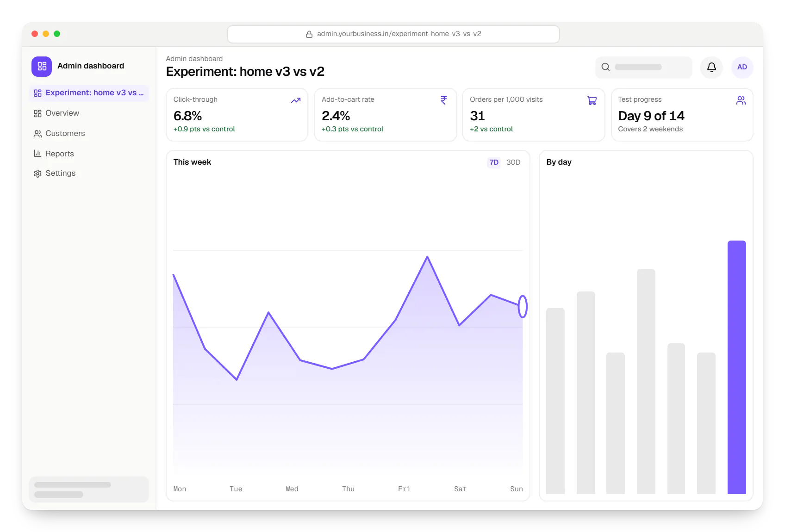Click the Reports bar chart icon in sidebar

coord(37,154)
